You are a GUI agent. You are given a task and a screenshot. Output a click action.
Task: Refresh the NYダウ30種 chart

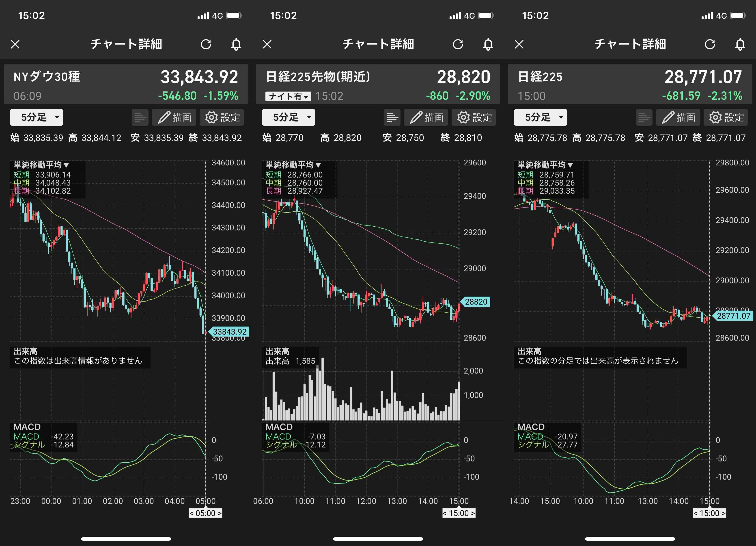click(206, 44)
